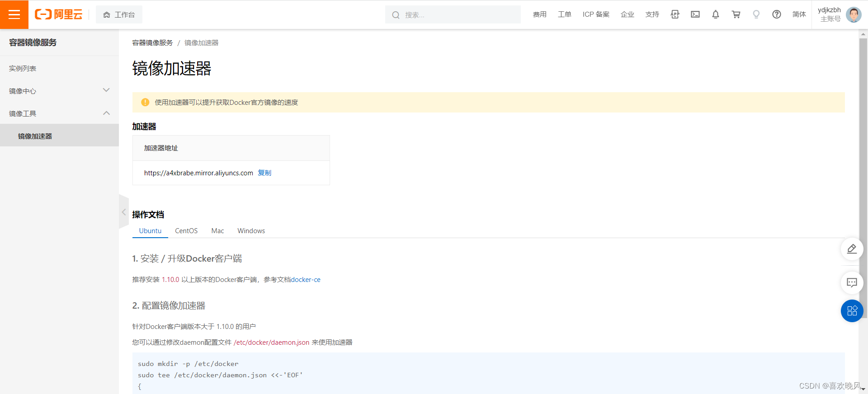Screen dimensions: 868x394
Task: Collapse the 镜像工具 sidebar section
Action: 59,113
